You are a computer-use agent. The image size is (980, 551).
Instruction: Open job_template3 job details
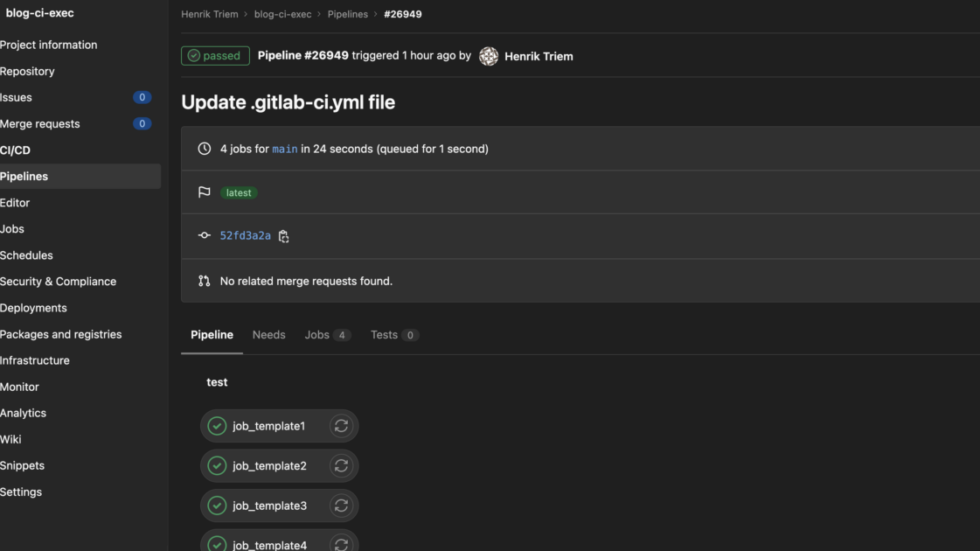269,506
